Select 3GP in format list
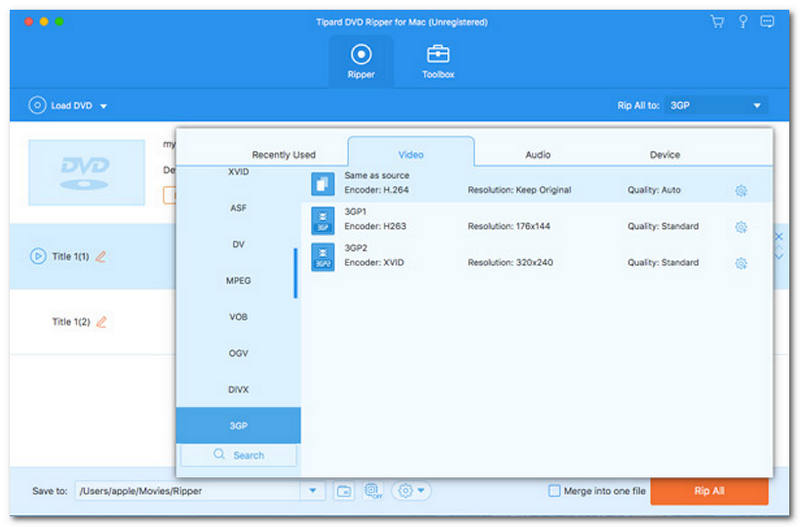 [x=238, y=425]
